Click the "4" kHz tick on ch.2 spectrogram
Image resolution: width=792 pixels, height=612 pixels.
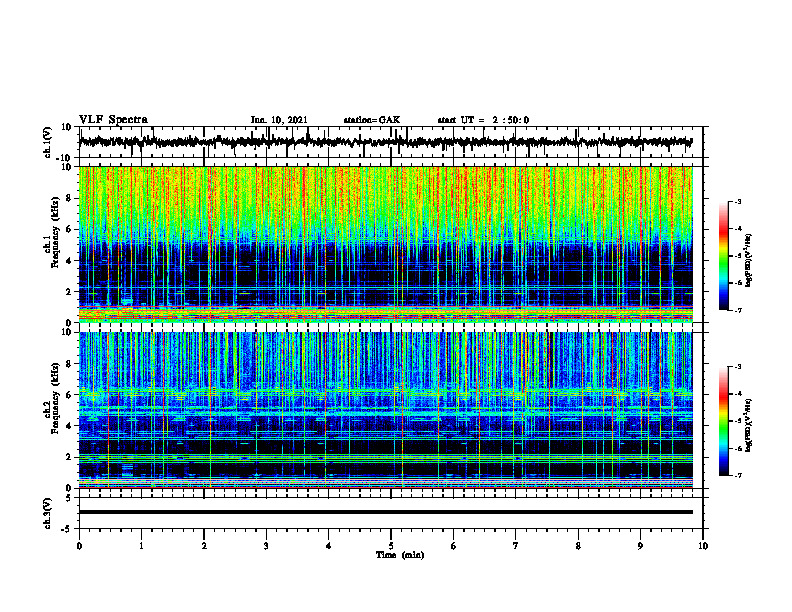pos(70,426)
